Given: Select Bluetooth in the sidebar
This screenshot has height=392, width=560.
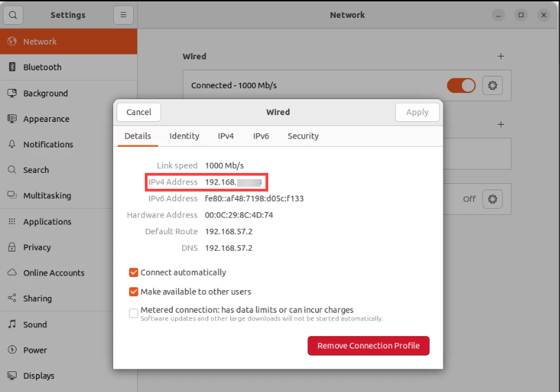Looking at the screenshot, I should (42, 68).
